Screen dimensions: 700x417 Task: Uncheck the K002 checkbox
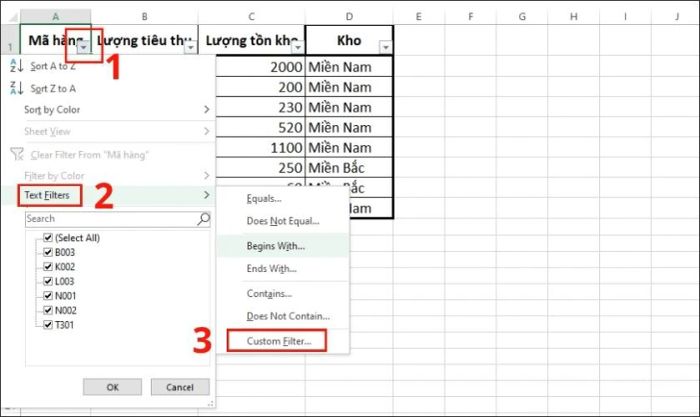[48, 267]
